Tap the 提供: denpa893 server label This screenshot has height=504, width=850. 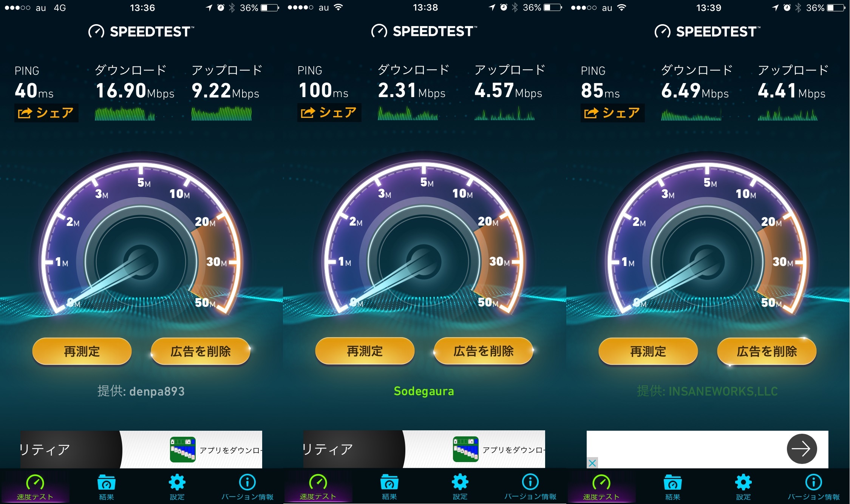(141, 391)
